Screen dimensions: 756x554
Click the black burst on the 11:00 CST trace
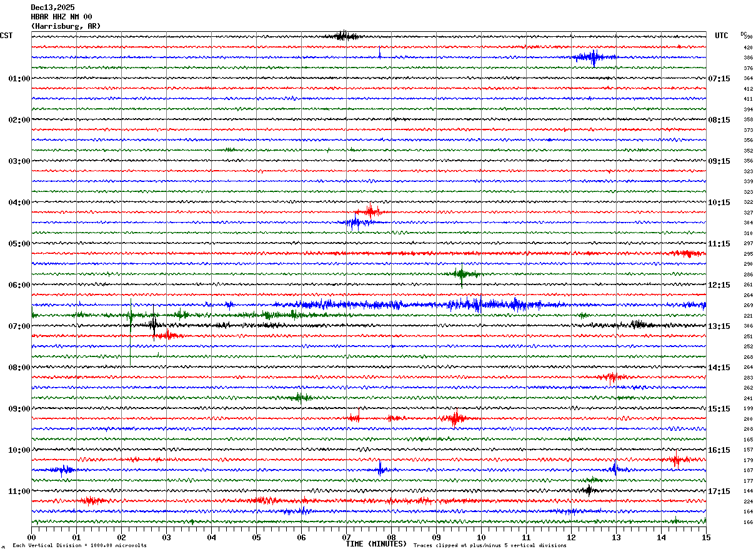[588, 491]
